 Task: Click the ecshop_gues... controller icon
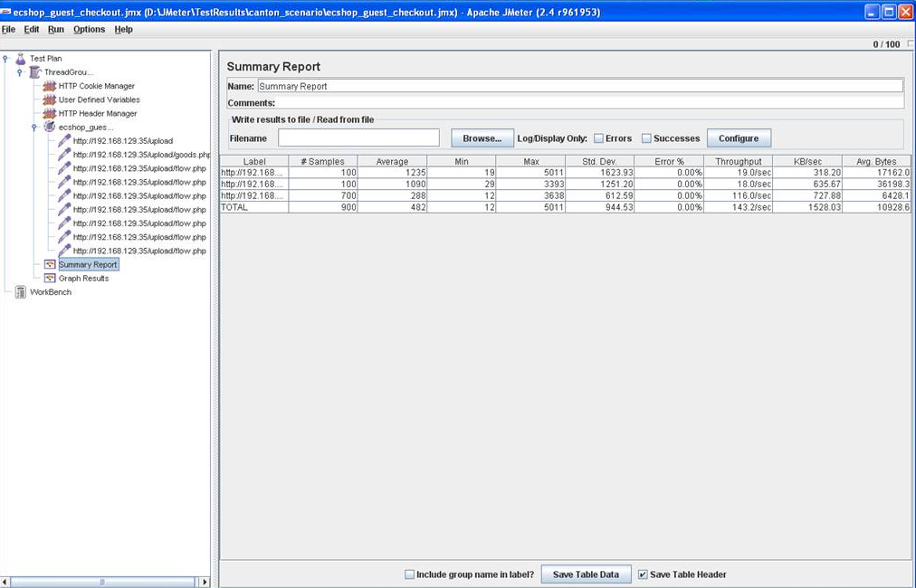(x=50, y=127)
